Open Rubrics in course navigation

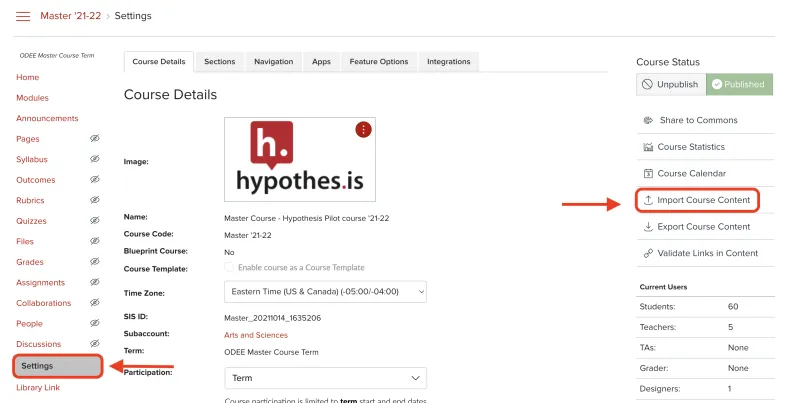click(30, 200)
